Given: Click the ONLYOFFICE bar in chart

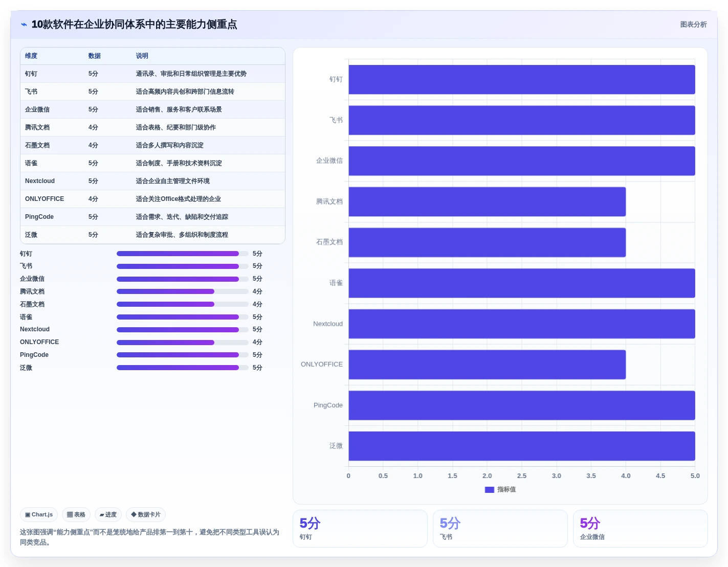Looking at the screenshot, I should click(x=487, y=365).
